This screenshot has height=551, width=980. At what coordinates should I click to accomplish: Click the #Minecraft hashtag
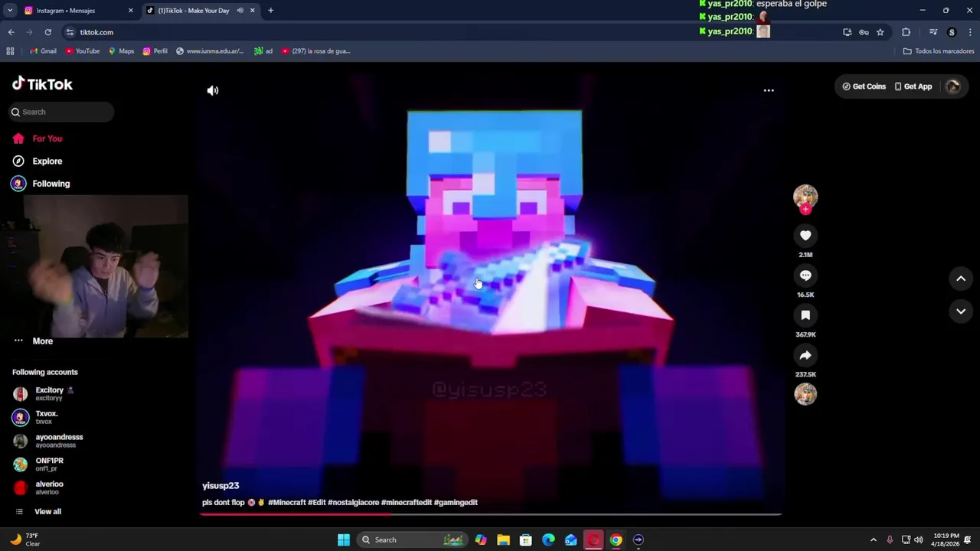tap(286, 503)
